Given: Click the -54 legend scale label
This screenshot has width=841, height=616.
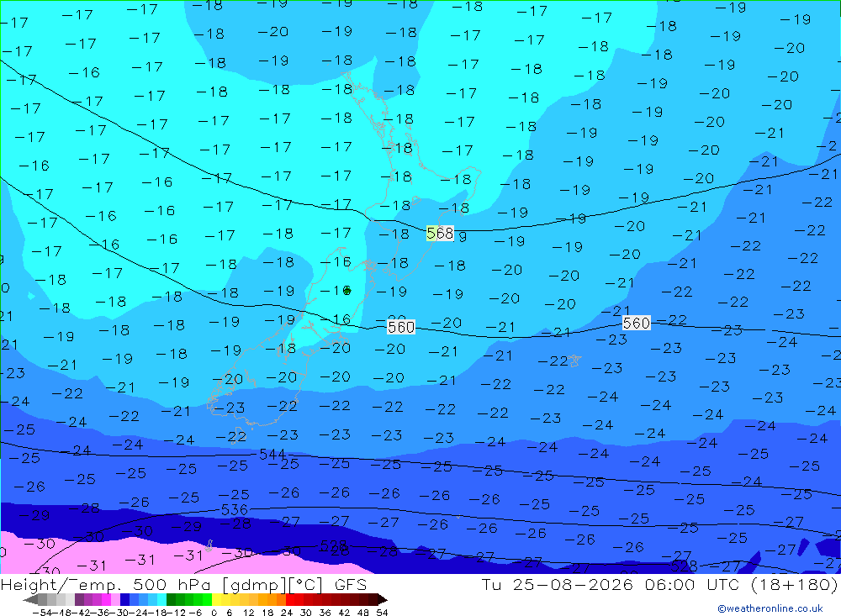Looking at the screenshot, I should (x=42, y=613).
